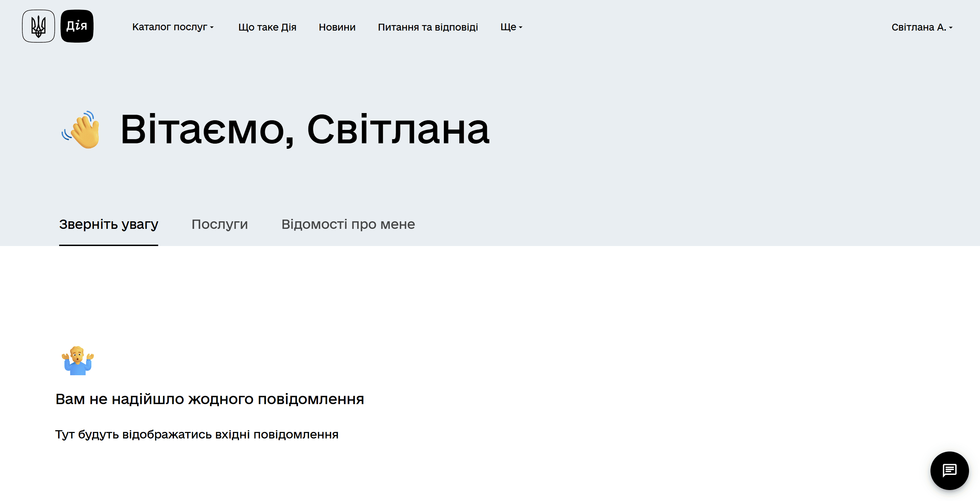
Task: Click the caret beside Світлана А.
Action: pos(951,28)
